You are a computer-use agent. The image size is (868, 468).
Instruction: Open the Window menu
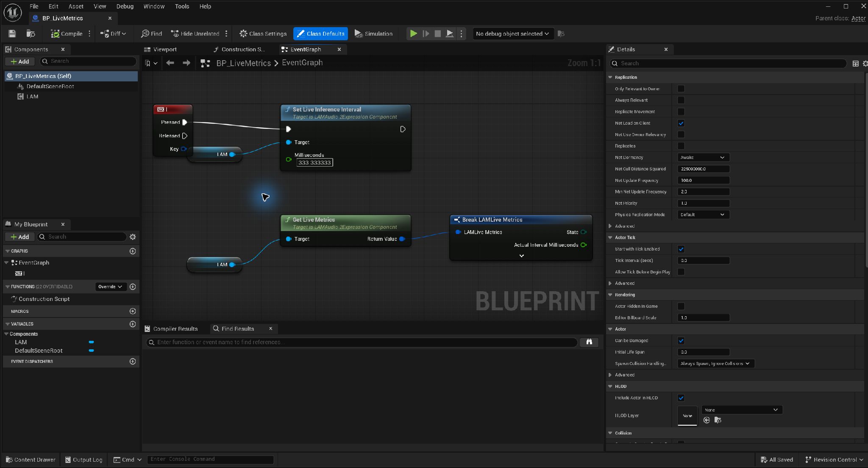click(154, 6)
